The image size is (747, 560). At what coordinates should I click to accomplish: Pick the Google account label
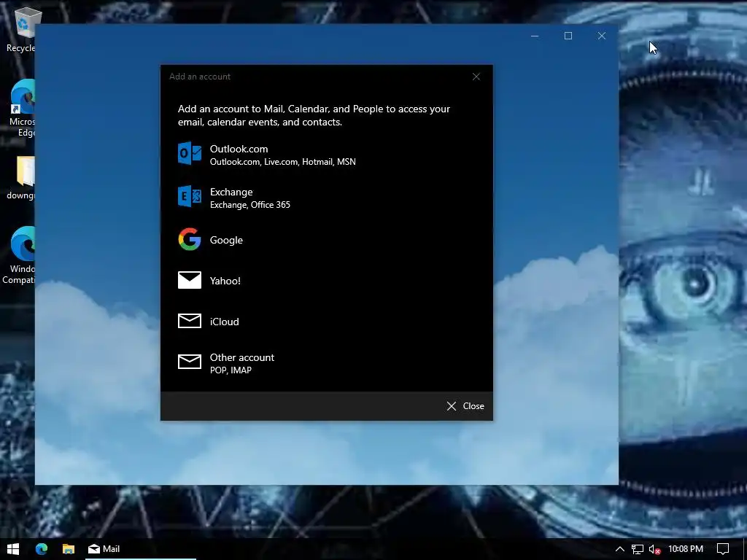pos(226,240)
